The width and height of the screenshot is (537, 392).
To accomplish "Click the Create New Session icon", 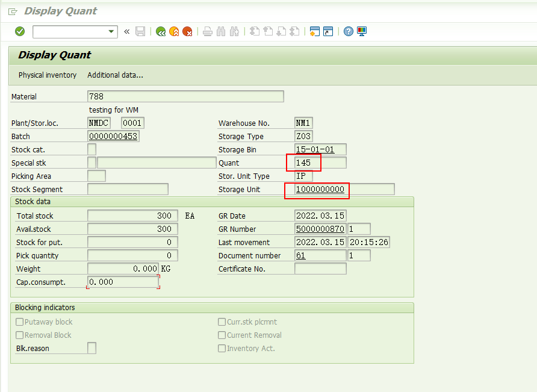I will 314,31.
